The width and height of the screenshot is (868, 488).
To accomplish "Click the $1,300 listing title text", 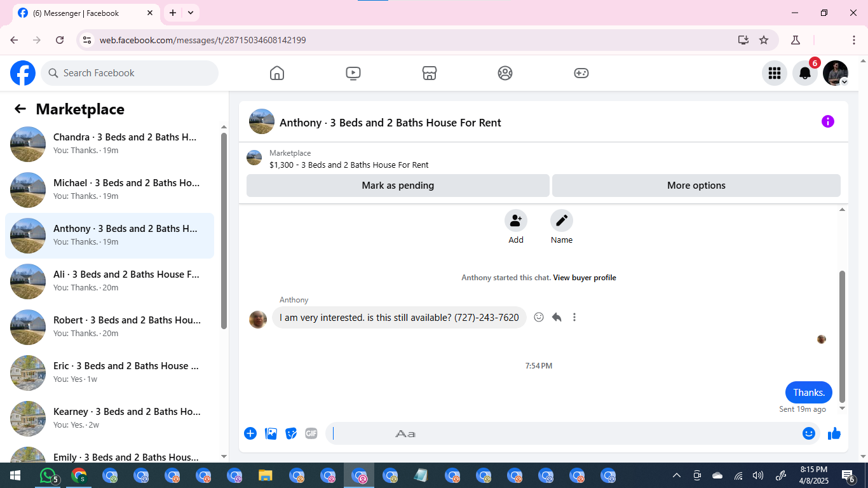I will (x=349, y=165).
